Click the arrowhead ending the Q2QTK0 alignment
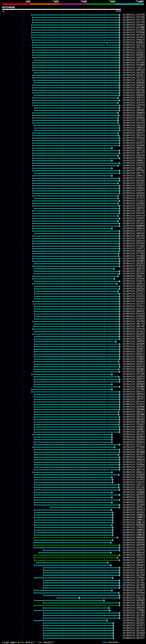 click(x=107, y=621)
